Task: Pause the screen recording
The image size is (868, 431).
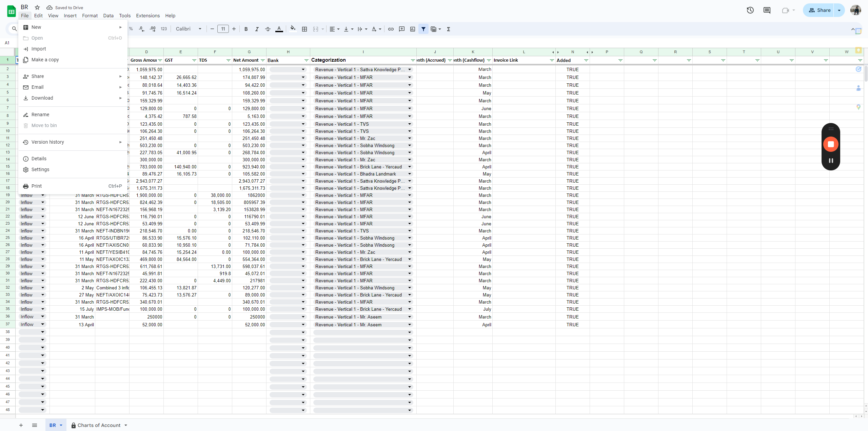Action: [831, 161]
